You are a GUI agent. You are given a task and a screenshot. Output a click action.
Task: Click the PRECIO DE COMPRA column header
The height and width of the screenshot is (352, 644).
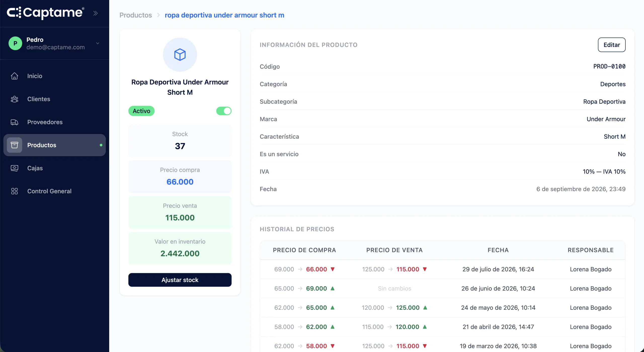pyautogui.click(x=304, y=250)
